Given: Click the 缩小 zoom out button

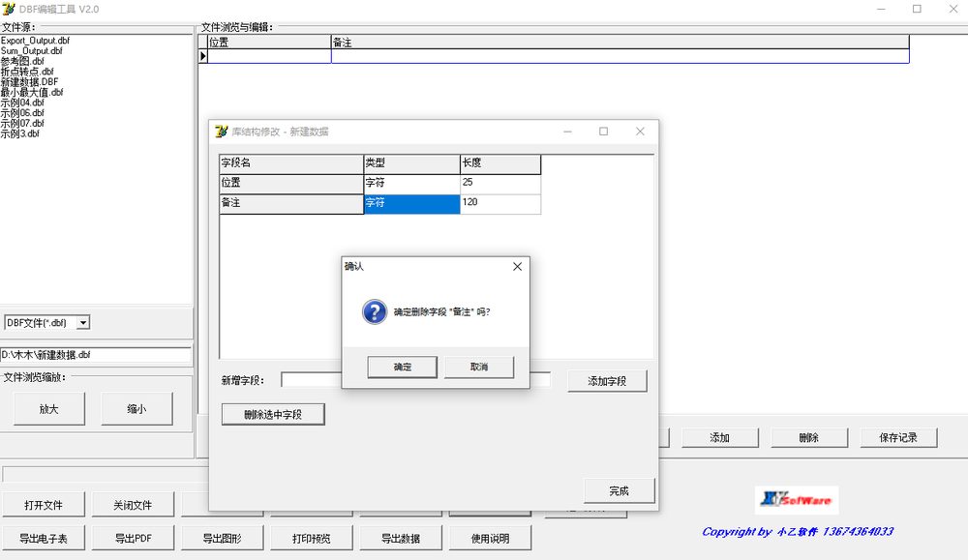Looking at the screenshot, I should click(x=136, y=409).
